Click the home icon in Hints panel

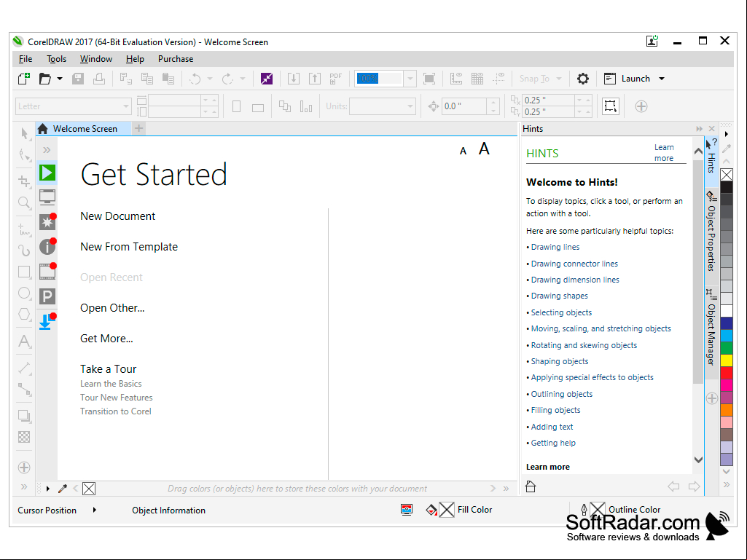pyautogui.click(x=531, y=486)
